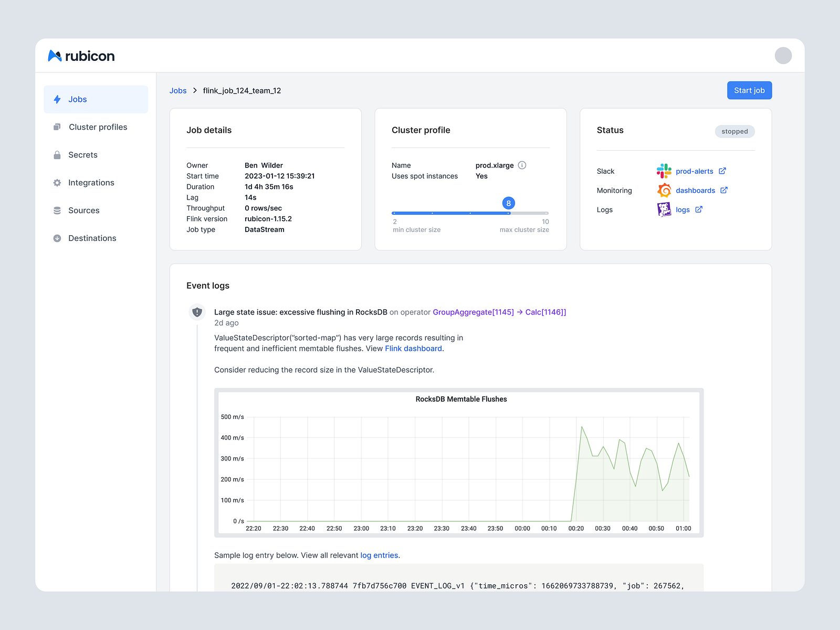
Task: Open the GroupAggregate[1145] operator link
Action: pos(473,312)
